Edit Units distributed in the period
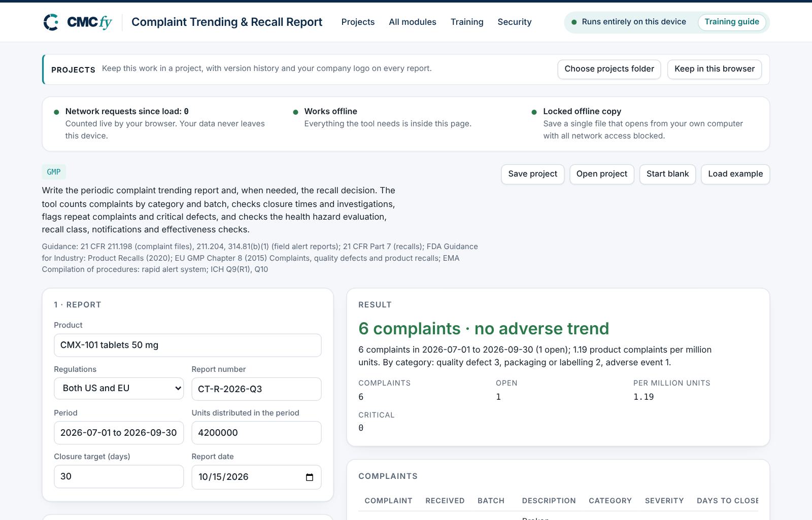Image resolution: width=812 pixels, height=520 pixels. point(256,433)
